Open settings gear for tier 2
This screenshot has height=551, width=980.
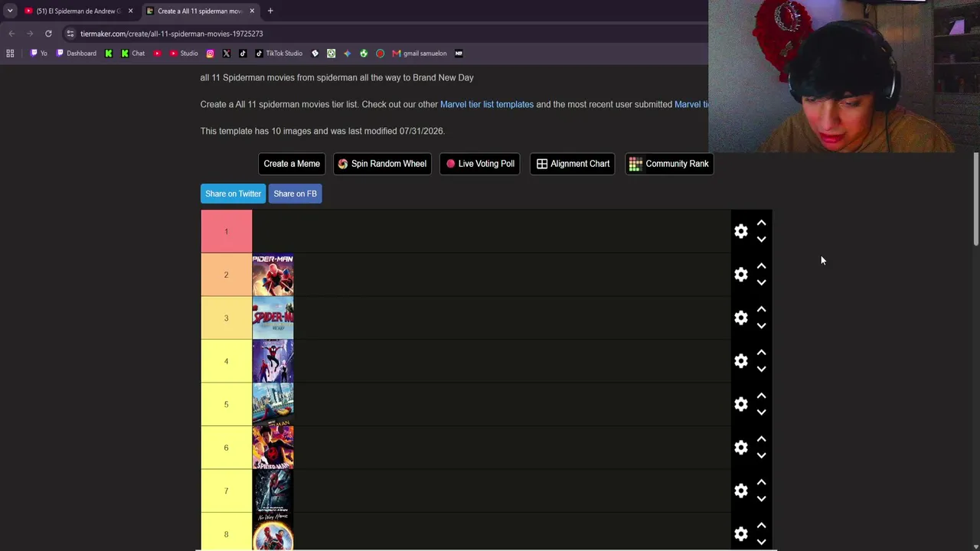point(741,274)
